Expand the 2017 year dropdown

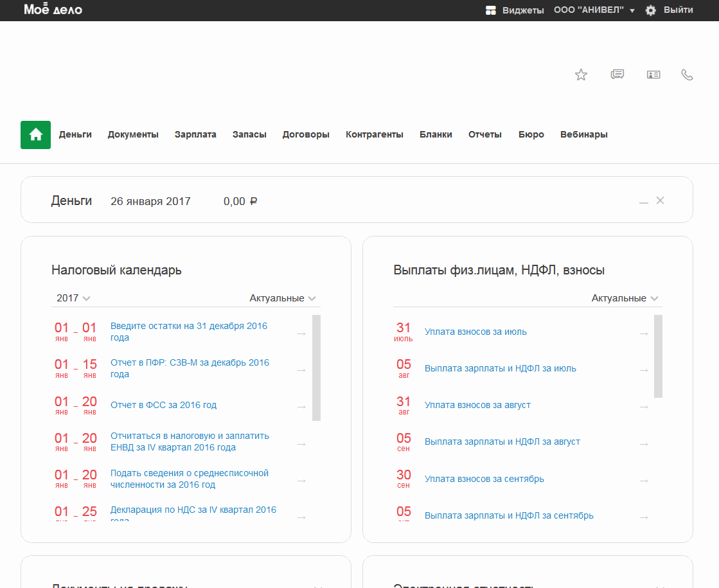pyautogui.click(x=73, y=298)
